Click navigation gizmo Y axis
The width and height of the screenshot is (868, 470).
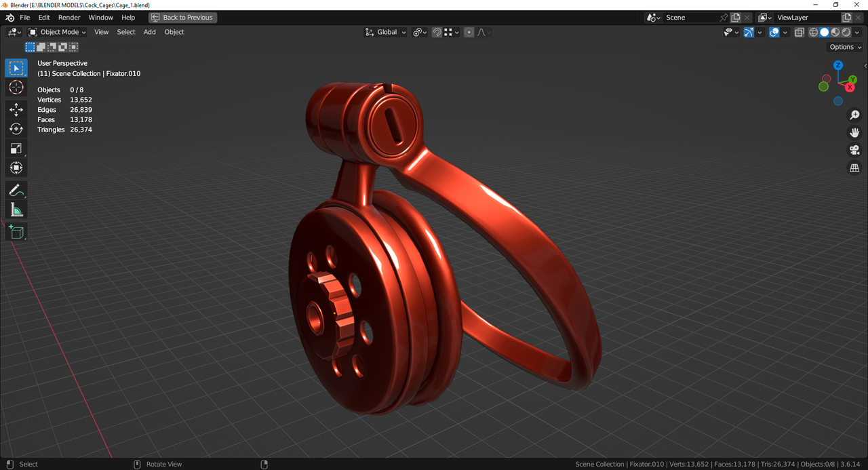(x=852, y=80)
